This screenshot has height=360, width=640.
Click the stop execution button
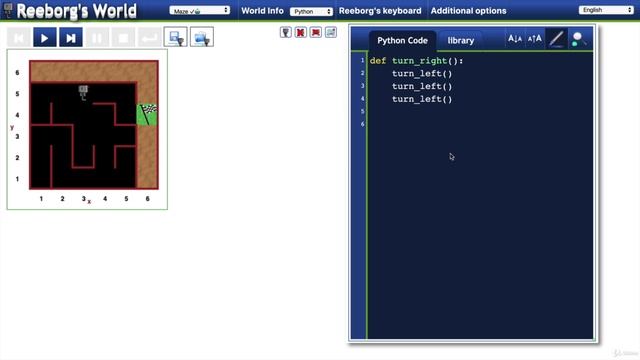(x=123, y=38)
